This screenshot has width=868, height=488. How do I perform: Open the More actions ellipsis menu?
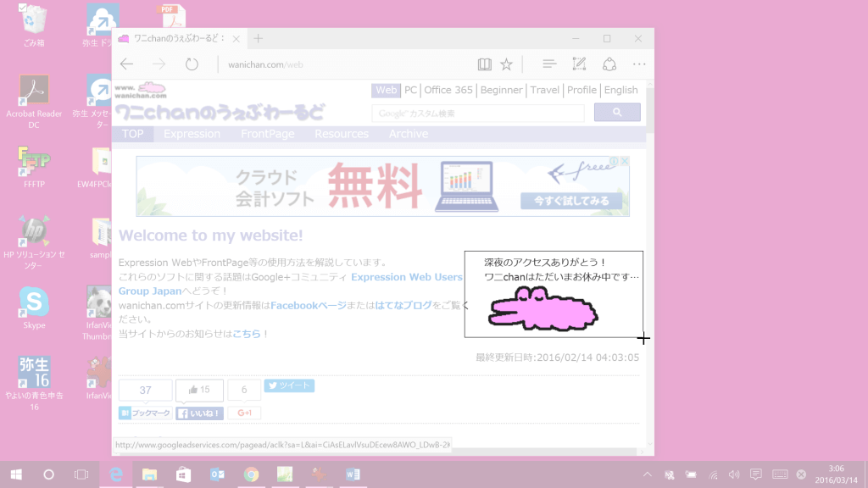[x=639, y=64]
